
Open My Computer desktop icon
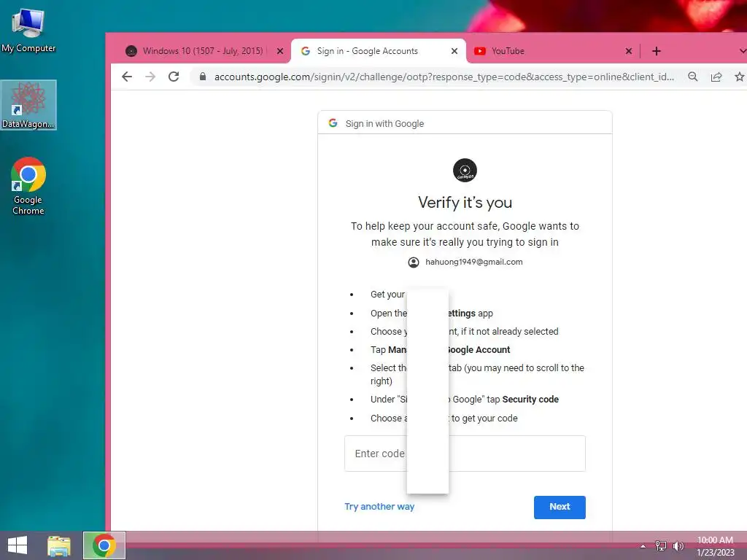pos(28,31)
